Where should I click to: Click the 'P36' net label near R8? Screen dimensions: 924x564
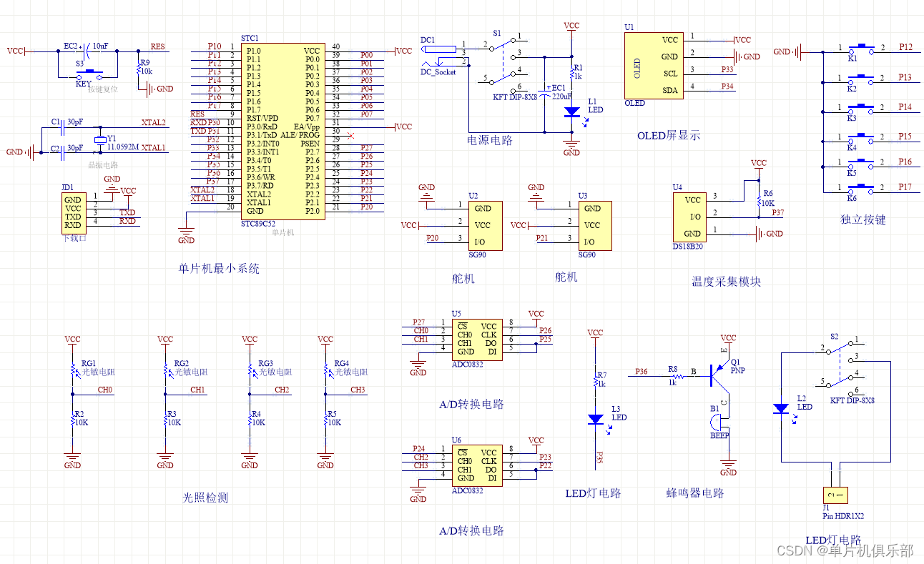[x=642, y=372]
